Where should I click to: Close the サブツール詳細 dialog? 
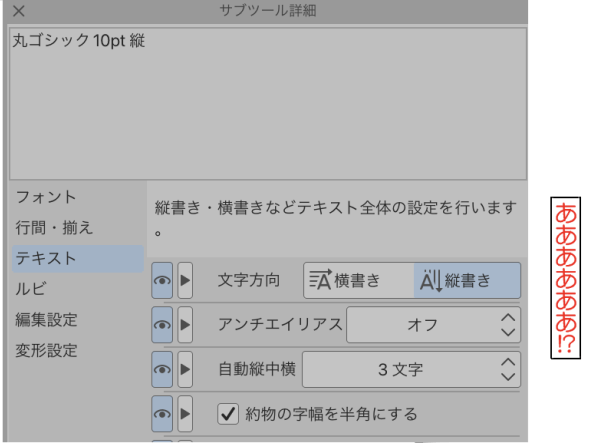pyautogui.click(x=18, y=11)
